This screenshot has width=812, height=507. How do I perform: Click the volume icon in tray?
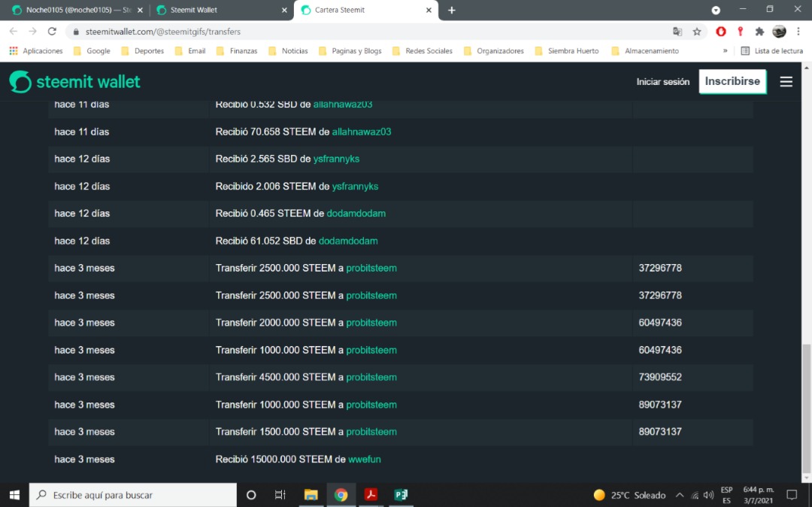pos(708,496)
